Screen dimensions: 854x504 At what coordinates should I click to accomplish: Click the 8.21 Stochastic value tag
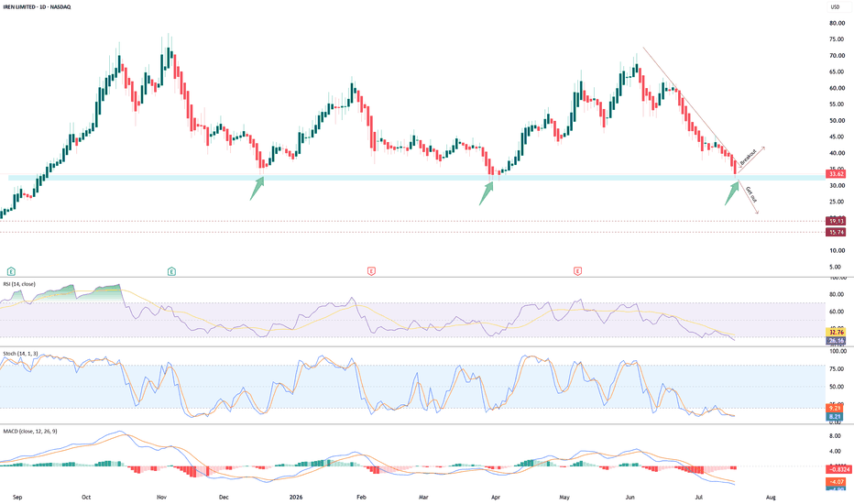click(x=835, y=416)
